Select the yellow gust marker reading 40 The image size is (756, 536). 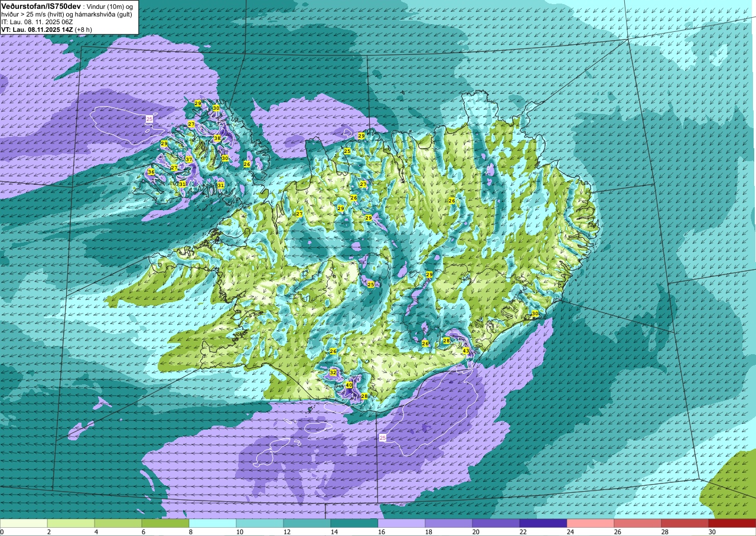click(x=349, y=384)
